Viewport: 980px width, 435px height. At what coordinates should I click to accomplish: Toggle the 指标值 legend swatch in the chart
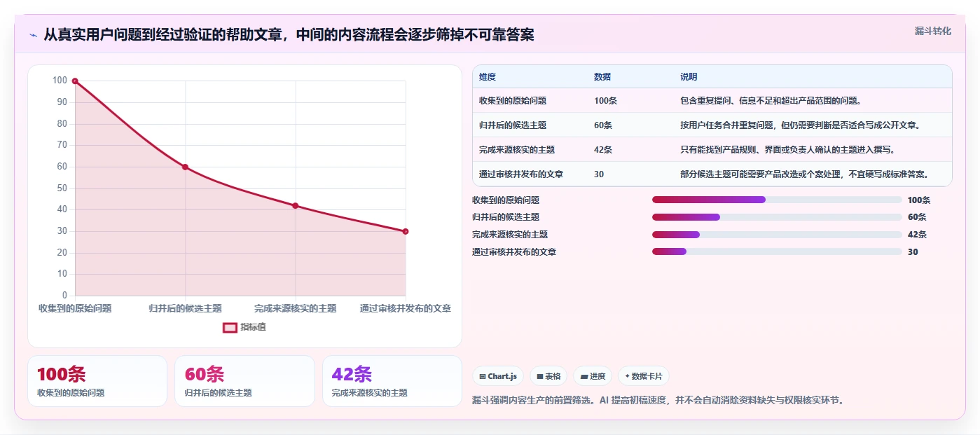(x=230, y=327)
